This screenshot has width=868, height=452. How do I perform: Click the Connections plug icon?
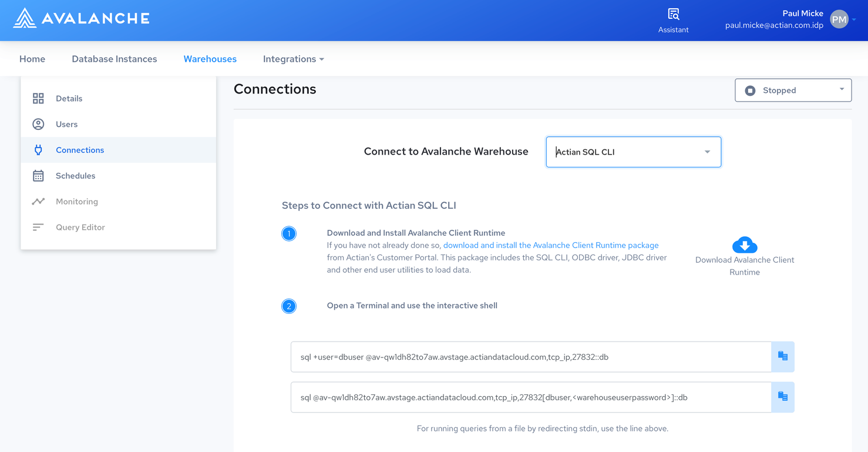(x=38, y=150)
